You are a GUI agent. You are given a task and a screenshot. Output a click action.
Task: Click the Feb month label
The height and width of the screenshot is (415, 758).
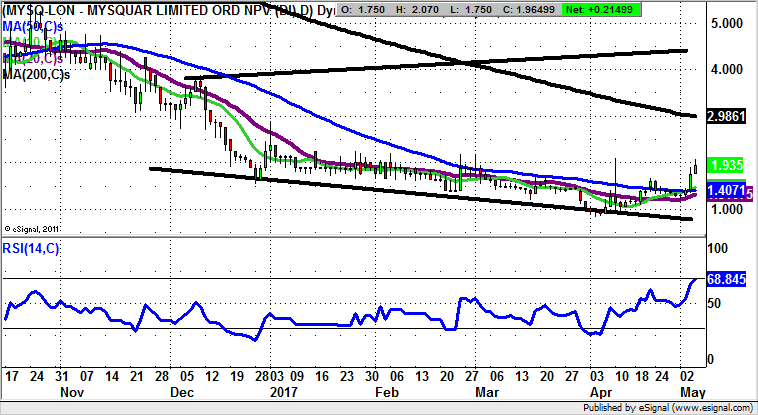point(383,394)
